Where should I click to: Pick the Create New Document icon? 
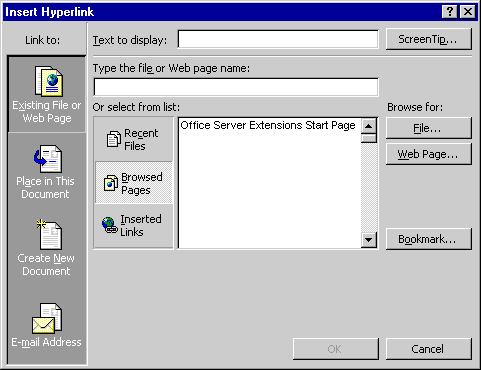click(x=49, y=234)
